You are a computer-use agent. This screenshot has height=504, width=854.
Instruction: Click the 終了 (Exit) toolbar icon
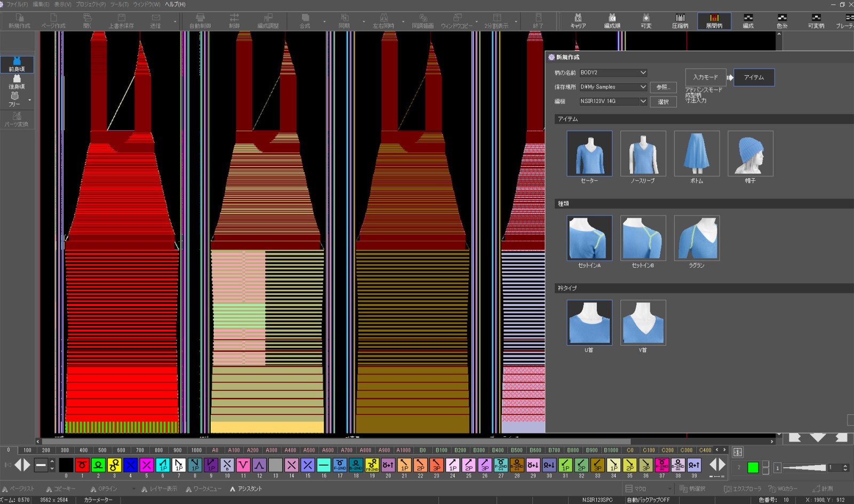(x=538, y=21)
